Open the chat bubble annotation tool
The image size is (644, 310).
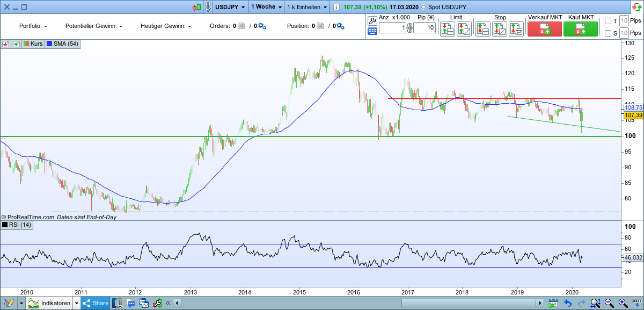pos(130,302)
